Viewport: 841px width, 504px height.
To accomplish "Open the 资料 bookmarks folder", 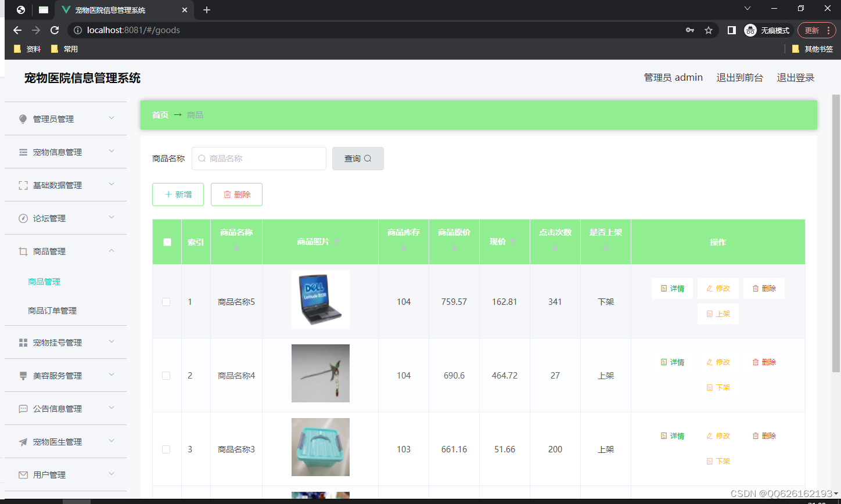I will (x=27, y=49).
